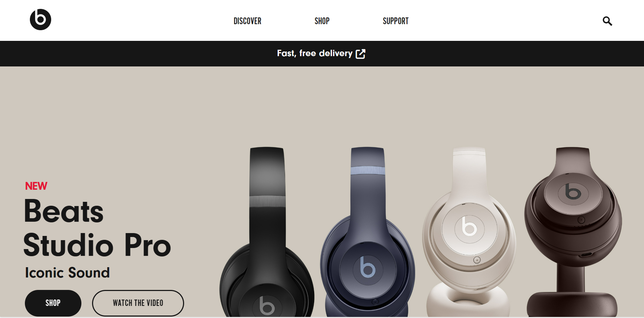
Task: Open the SUPPORT menu
Action: pos(396,21)
